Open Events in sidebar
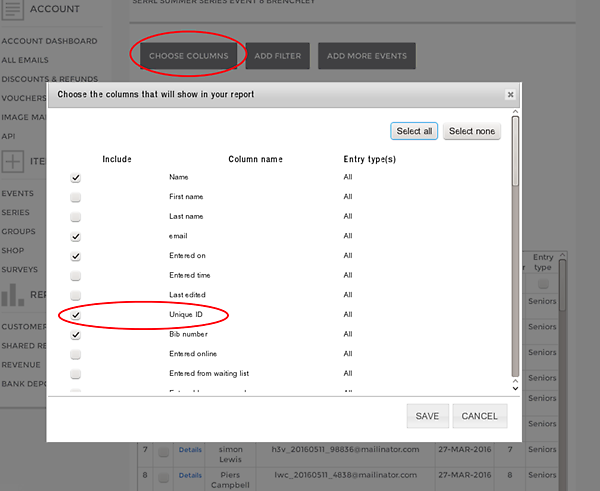Viewport: 600px width, 491px height. point(18,193)
